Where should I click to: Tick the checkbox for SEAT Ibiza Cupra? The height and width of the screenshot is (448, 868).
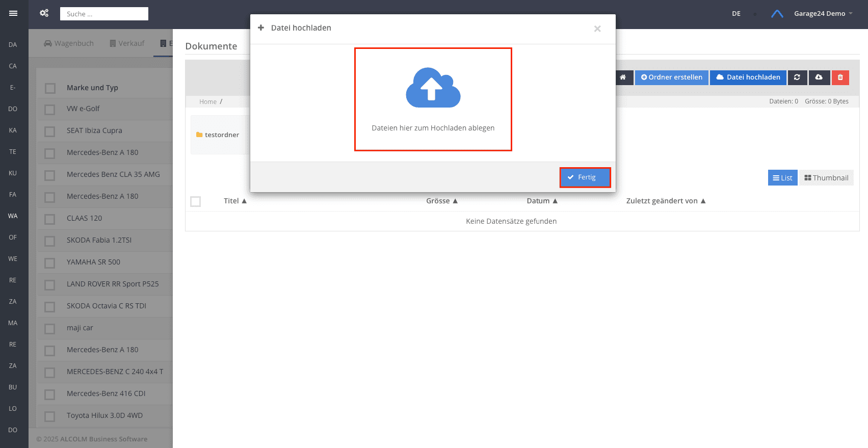[50, 131]
